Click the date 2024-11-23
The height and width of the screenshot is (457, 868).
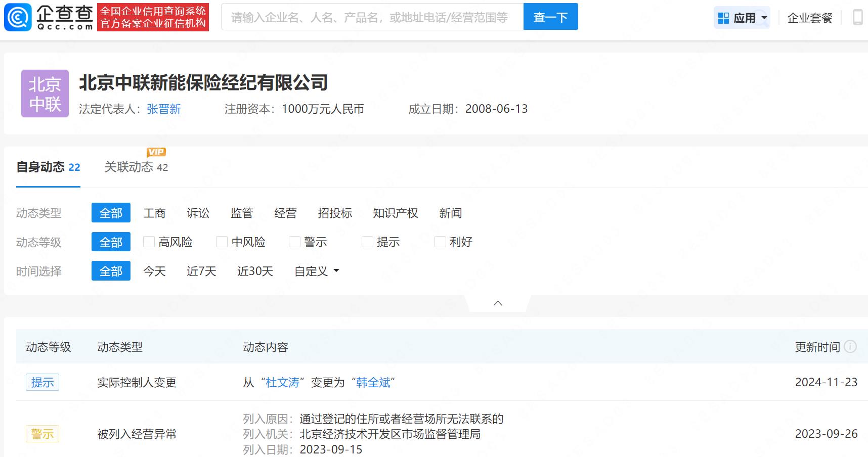(x=826, y=382)
